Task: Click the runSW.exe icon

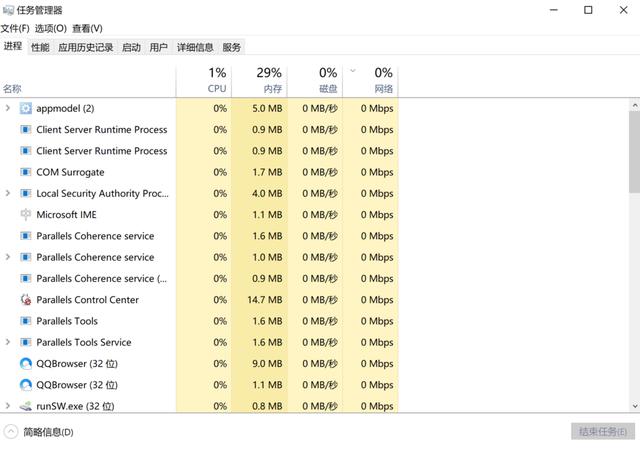Action: coord(25,406)
